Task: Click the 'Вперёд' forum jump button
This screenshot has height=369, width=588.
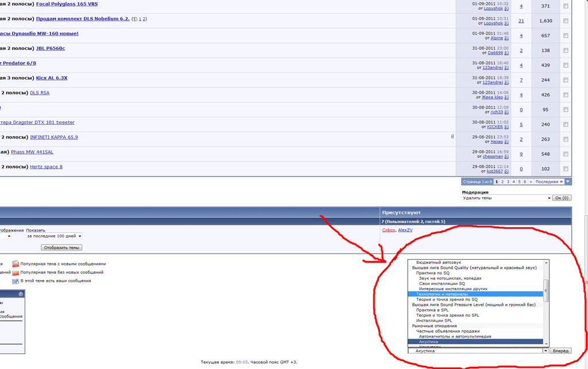Action: 560,351
